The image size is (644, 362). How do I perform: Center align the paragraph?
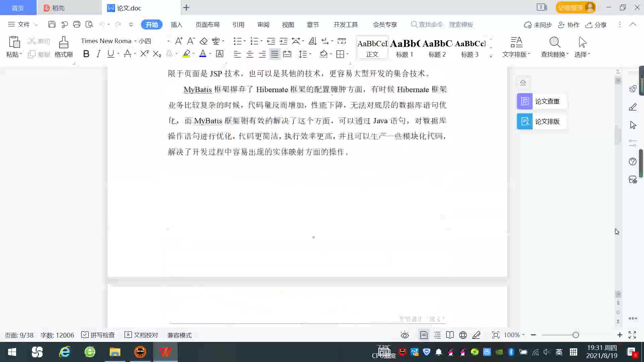point(250,54)
